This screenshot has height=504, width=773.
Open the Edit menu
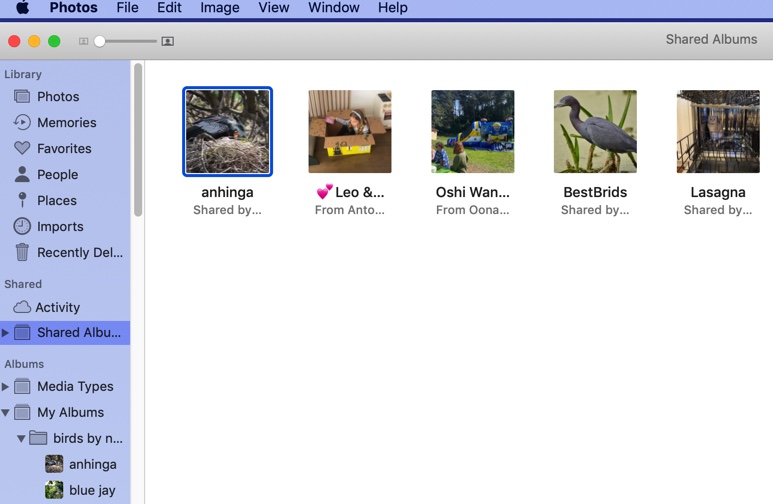(169, 7)
